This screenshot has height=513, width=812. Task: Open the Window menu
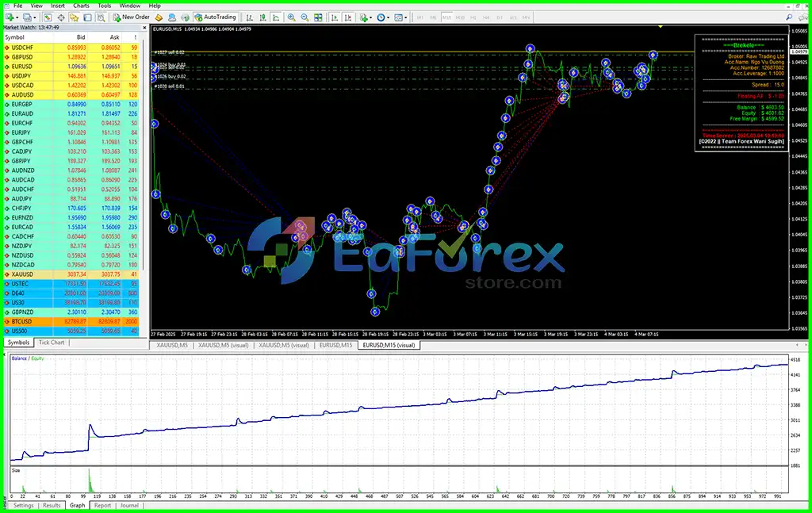(129, 6)
